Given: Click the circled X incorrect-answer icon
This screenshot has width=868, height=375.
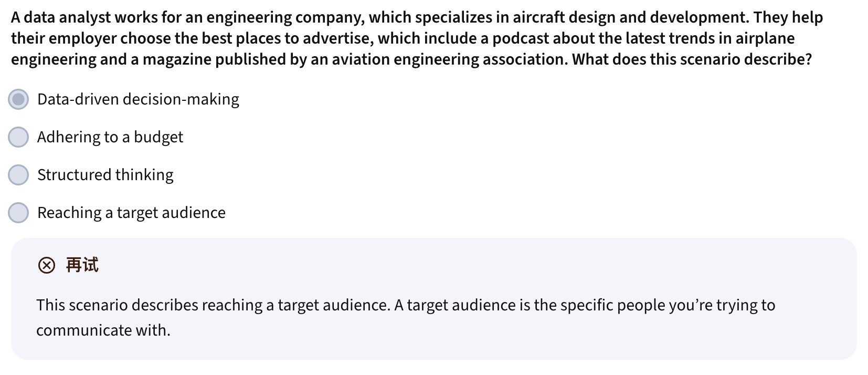Looking at the screenshot, I should (46, 266).
